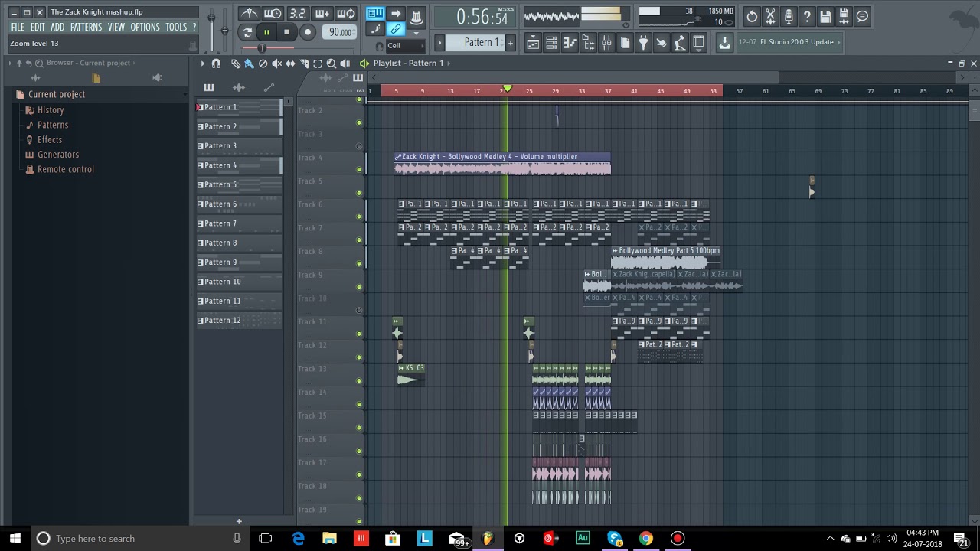Open Effects in browser tree

50,139
